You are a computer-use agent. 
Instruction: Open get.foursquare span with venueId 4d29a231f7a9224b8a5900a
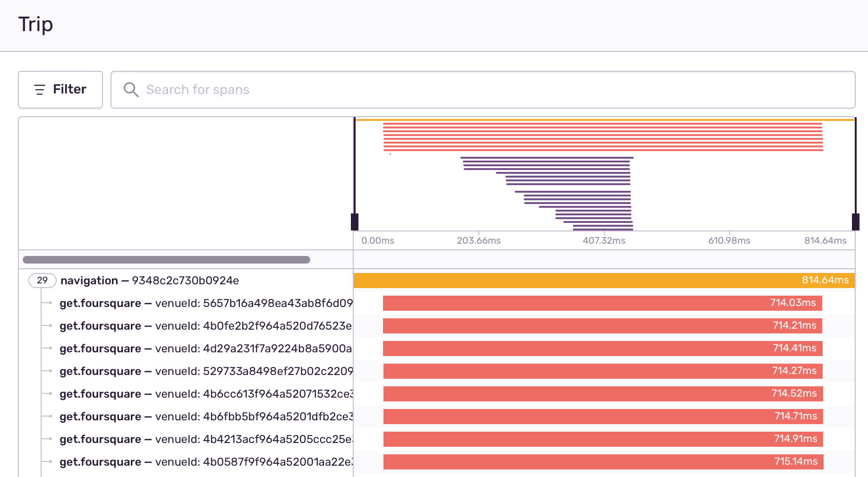point(206,349)
